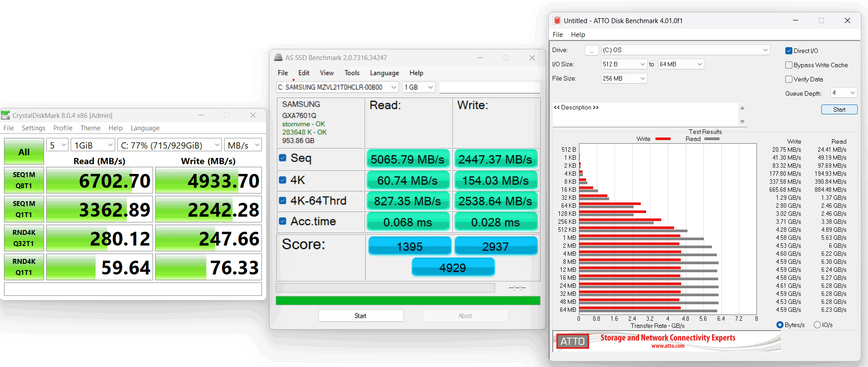Open the SAMSUNG drive selection dropdown
The height and width of the screenshot is (367, 868).
338,87
